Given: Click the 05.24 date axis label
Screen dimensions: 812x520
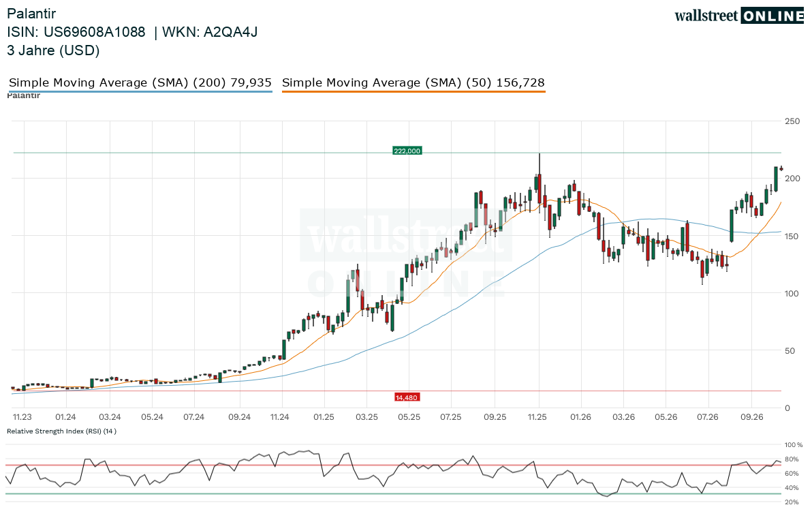Looking at the screenshot, I should tap(153, 417).
